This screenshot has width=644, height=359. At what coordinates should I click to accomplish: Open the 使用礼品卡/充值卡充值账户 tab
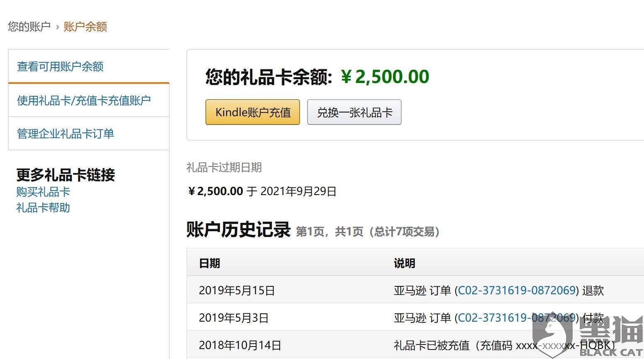click(84, 100)
